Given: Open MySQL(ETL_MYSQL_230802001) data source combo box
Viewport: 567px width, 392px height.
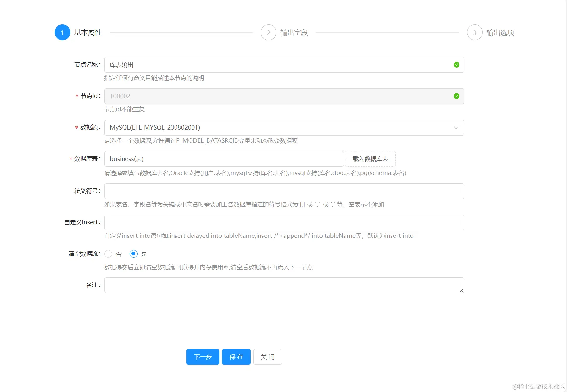Looking at the screenshot, I should (x=284, y=128).
